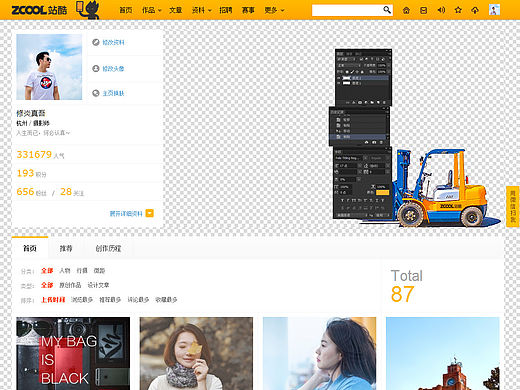
Task: Click the speaker notifications icon
Action: [441, 10]
